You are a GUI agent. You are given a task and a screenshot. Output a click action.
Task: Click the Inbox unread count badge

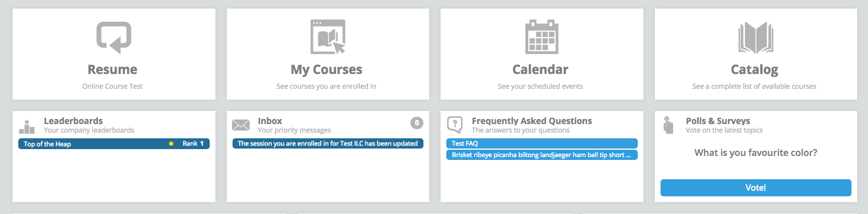[417, 122]
